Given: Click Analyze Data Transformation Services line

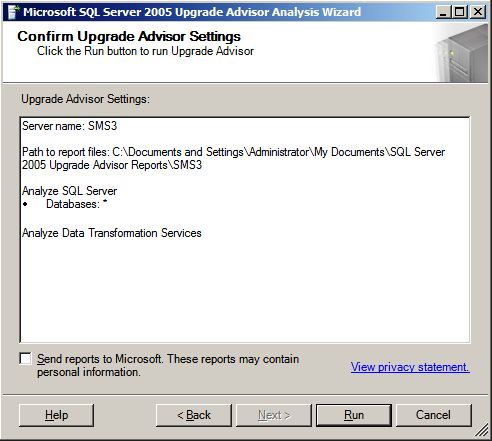Looking at the screenshot, I should click(x=112, y=233).
